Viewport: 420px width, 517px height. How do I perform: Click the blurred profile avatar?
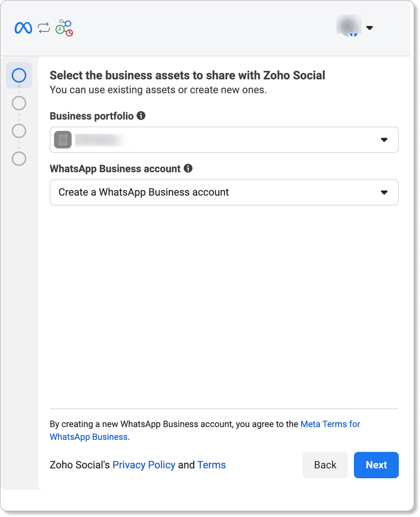pyautogui.click(x=349, y=26)
